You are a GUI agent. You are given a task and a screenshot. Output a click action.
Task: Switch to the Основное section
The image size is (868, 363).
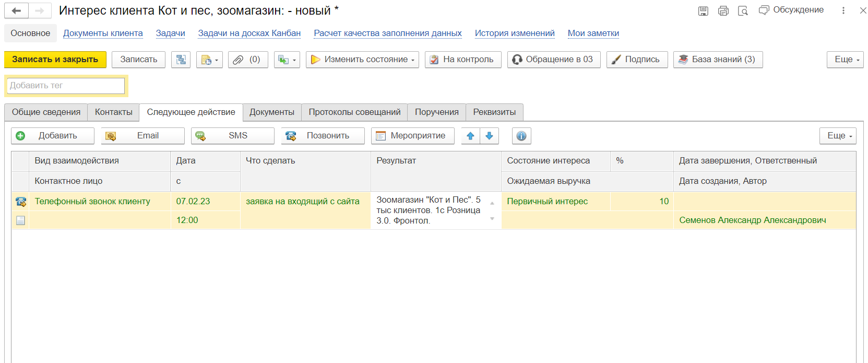pyautogui.click(x=30, y=33)
